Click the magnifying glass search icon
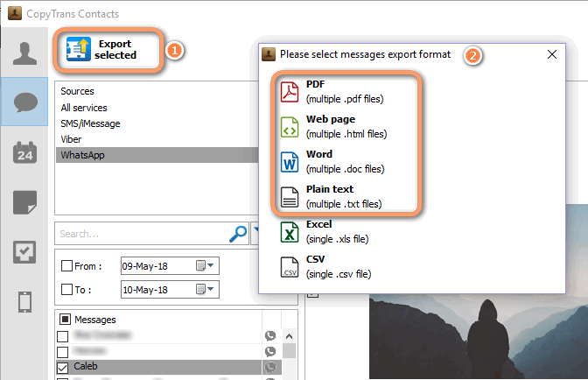This screenshot has width=588, height=380. pyautogui.click(x=238, y=234)
